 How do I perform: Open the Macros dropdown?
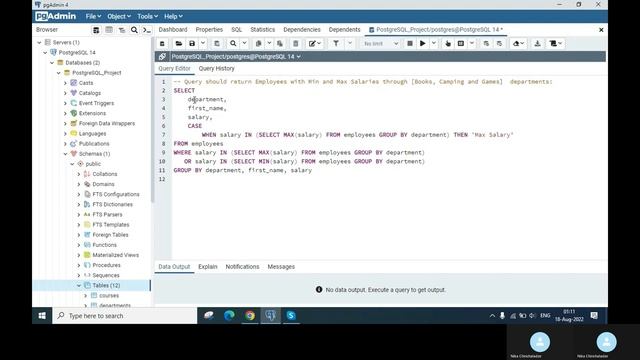pos(556,43)
